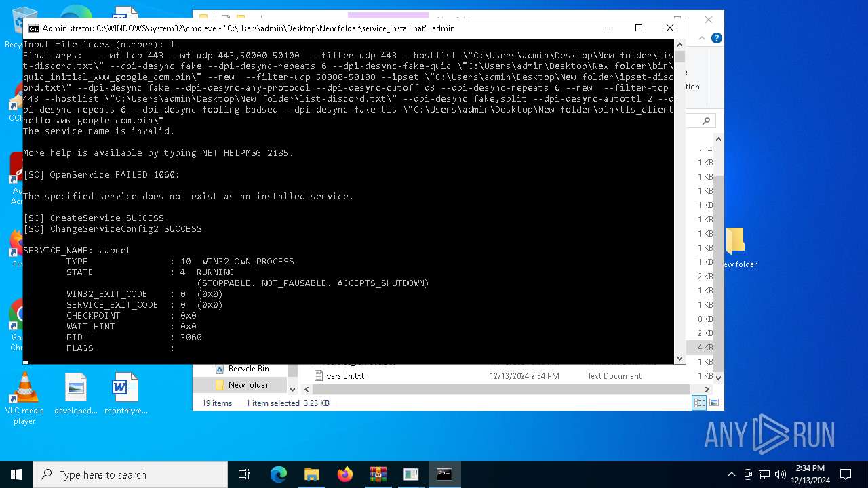Viewport: 868px width, 488px height.
Task: Select the version.txt file icon
Action: [319, 375]
